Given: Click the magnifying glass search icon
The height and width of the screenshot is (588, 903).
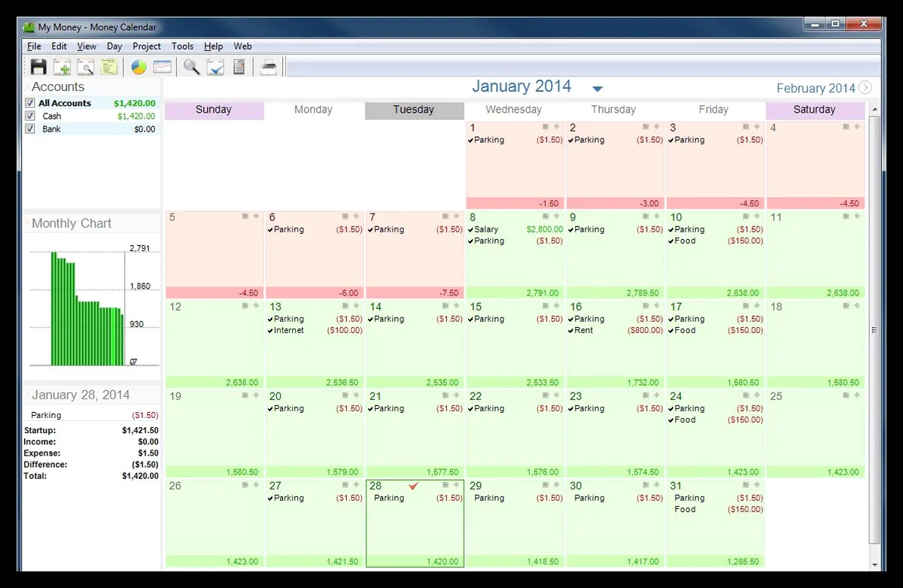Looking at the screenshot, I should [x=192, y=67].
